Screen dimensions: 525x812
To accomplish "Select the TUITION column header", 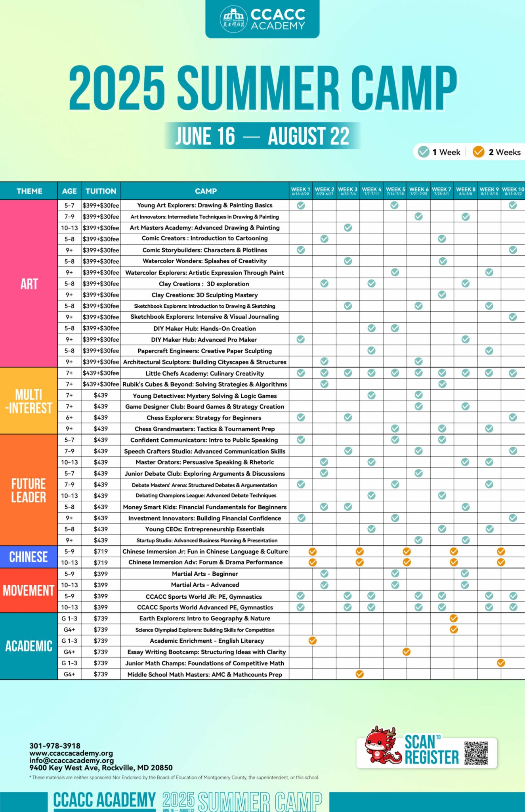I will [101, 191].
